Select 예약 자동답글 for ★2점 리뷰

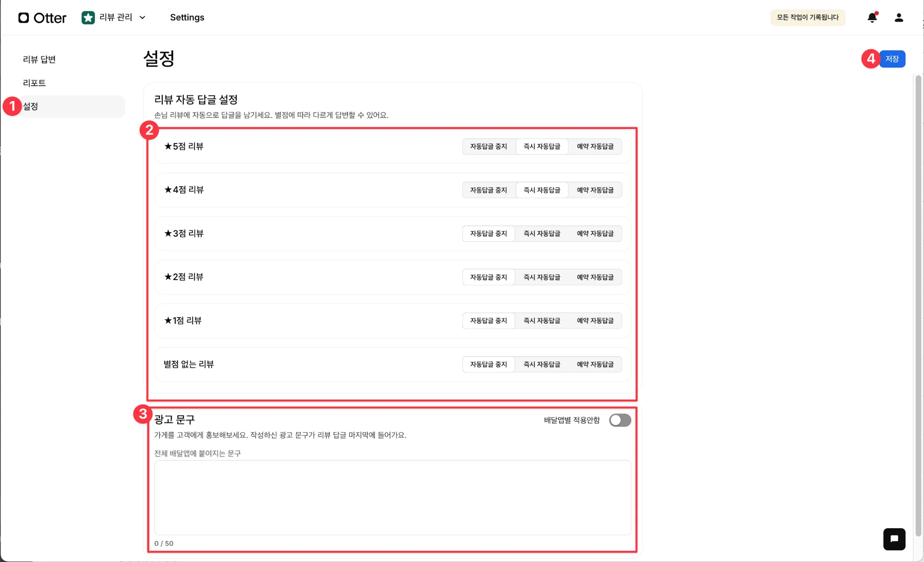[x=595, y=277]
